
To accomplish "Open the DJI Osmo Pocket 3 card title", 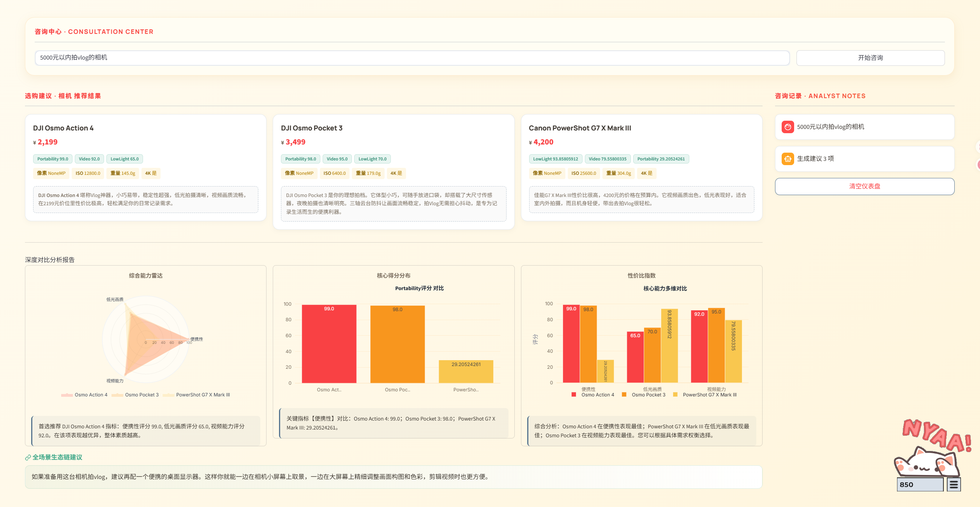I will click(312, 128).
